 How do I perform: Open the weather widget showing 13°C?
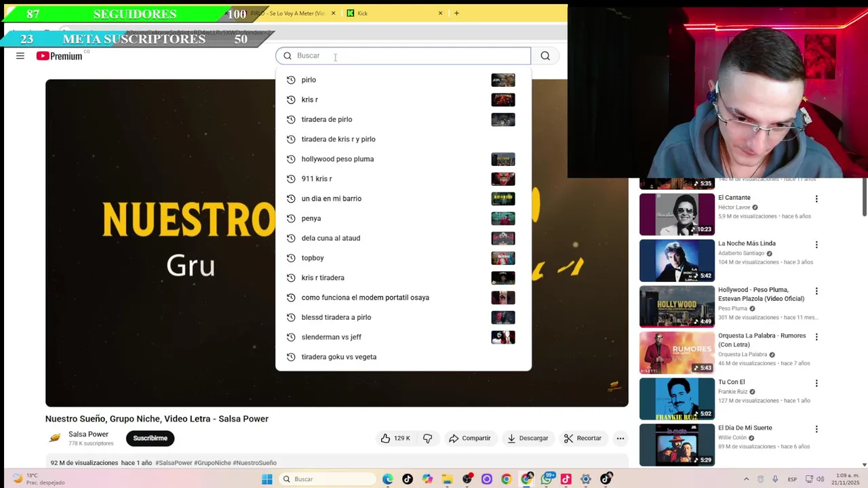point(39,479)
